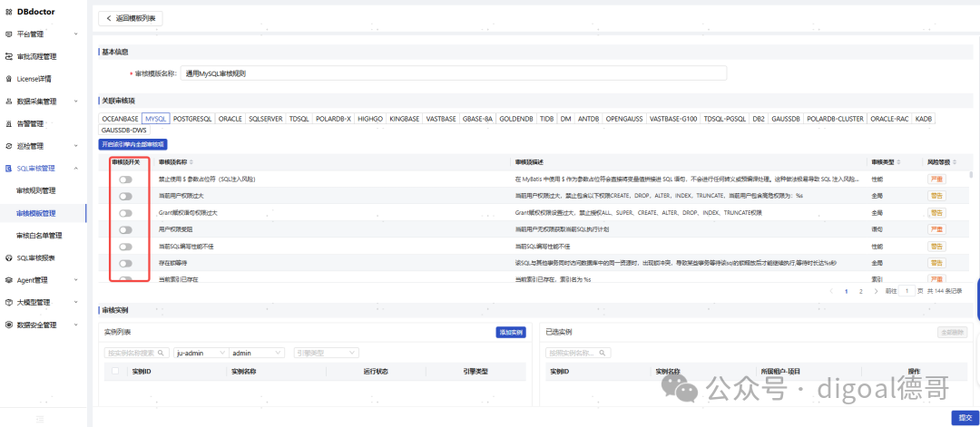Click the 告警管理 sidebar icon
Viewport: 980px width, 427px height.
[9, 123]
